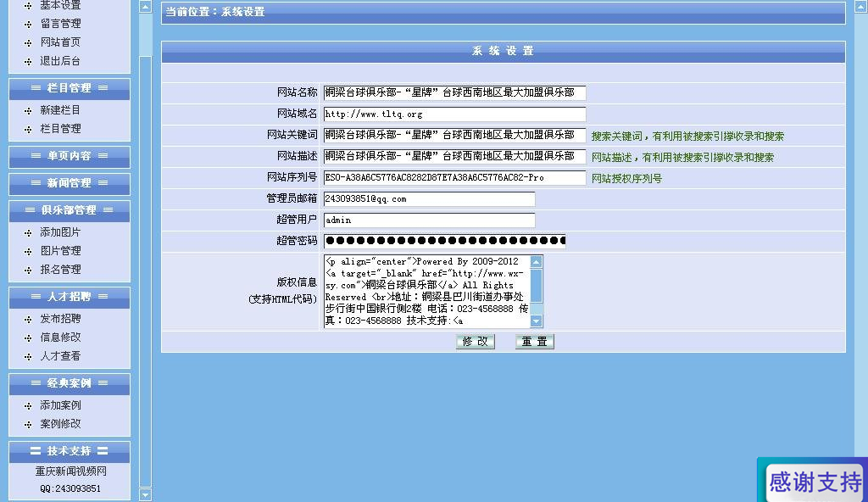The height and width of the screenshot is (502, 868).
Task: Click the bullet icon beside 图片管理
Action: 28,252
